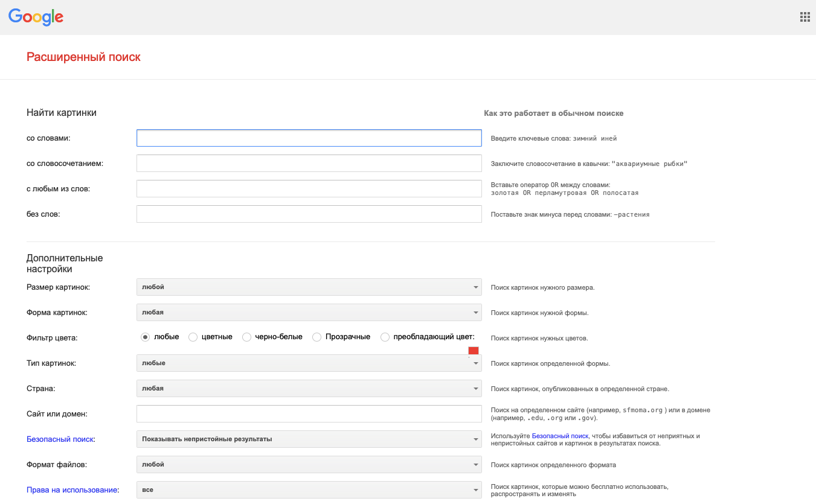The image size is (816, 504).
Task: Click the hint 'Поставьте знак минуса перед словами'
Action: point(570,214)
